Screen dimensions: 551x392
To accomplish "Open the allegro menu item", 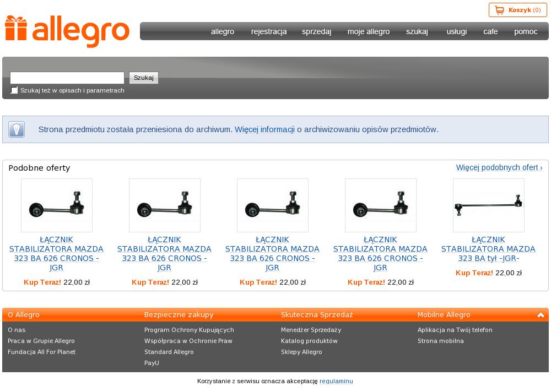I will pos(223,31).
